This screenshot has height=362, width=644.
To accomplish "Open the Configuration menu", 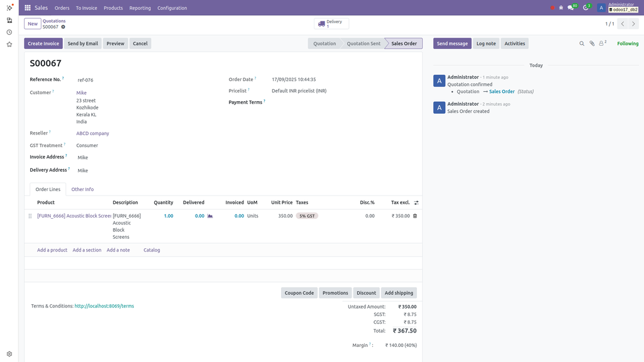I will click(x=172, y=8).
